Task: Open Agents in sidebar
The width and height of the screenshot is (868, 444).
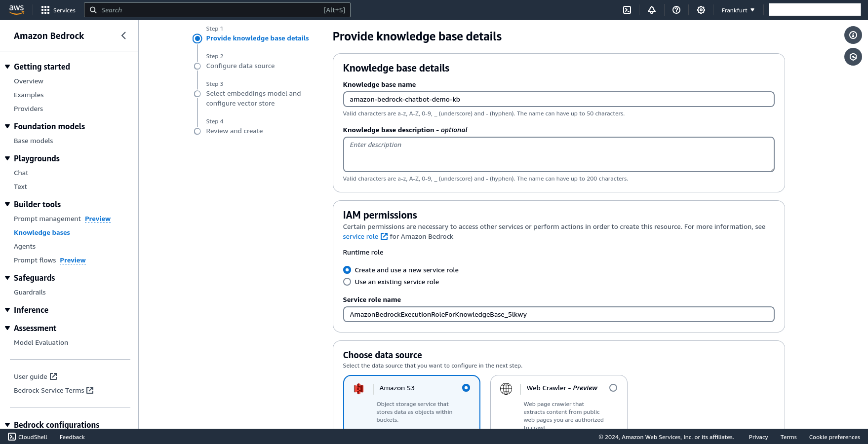Action: click(25, 246)
